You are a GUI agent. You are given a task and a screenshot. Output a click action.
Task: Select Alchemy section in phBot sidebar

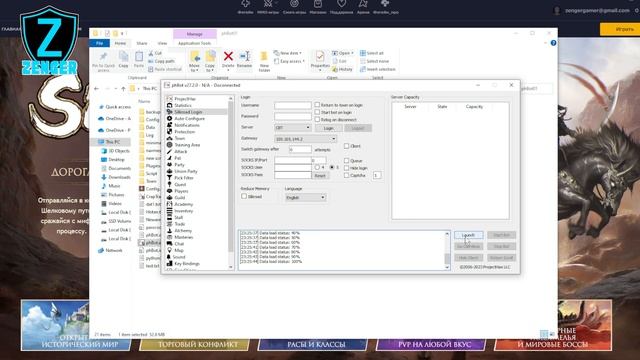[x=183, y=231]
